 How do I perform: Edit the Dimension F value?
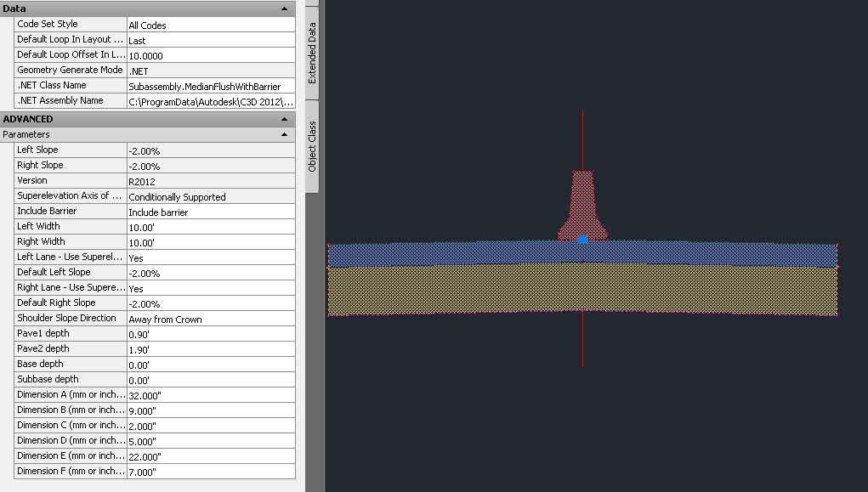click(210, 471)
